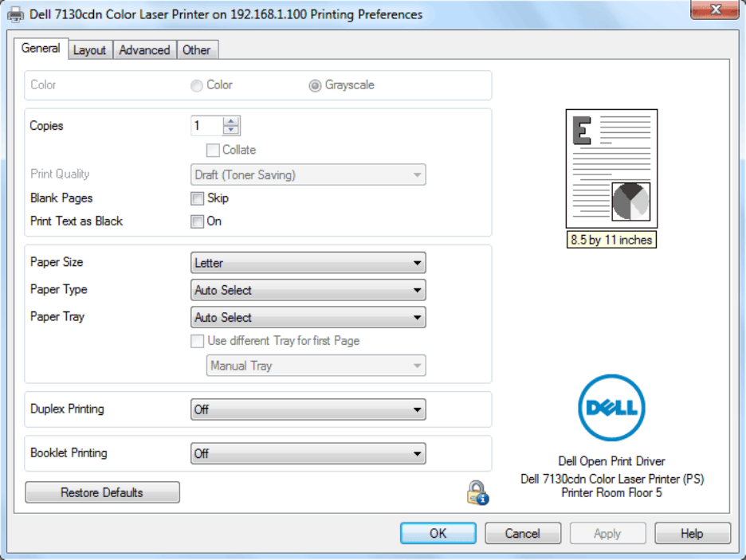Click "Dell 7130cdn Color Laser Printer (PS)" text
The width and height of the screenshot is (746, 560).
point(612,479)
